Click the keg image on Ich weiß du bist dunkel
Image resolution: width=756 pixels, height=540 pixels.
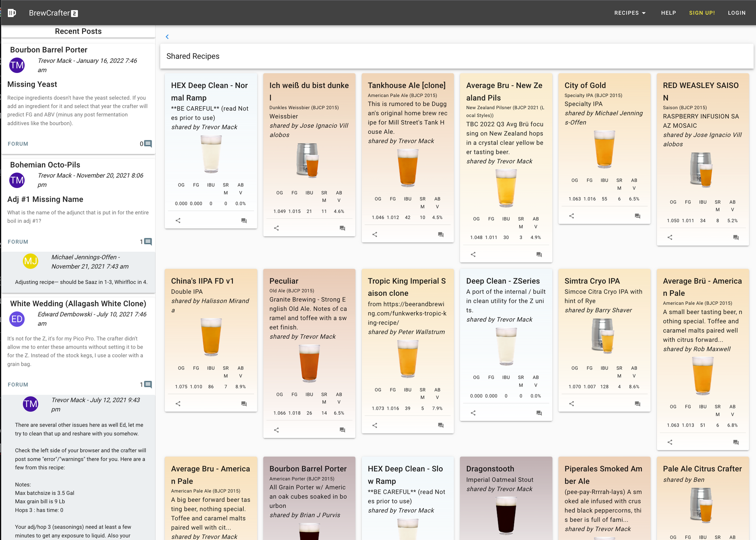pyautogui.click(x=308, y=160)
